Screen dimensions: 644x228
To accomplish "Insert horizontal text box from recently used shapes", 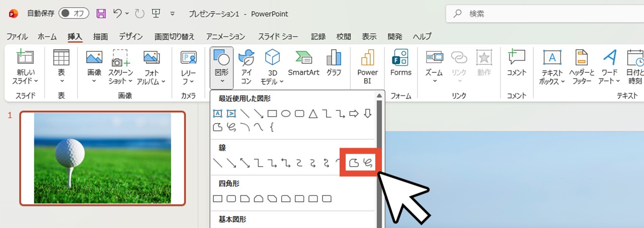I will 218,113.
